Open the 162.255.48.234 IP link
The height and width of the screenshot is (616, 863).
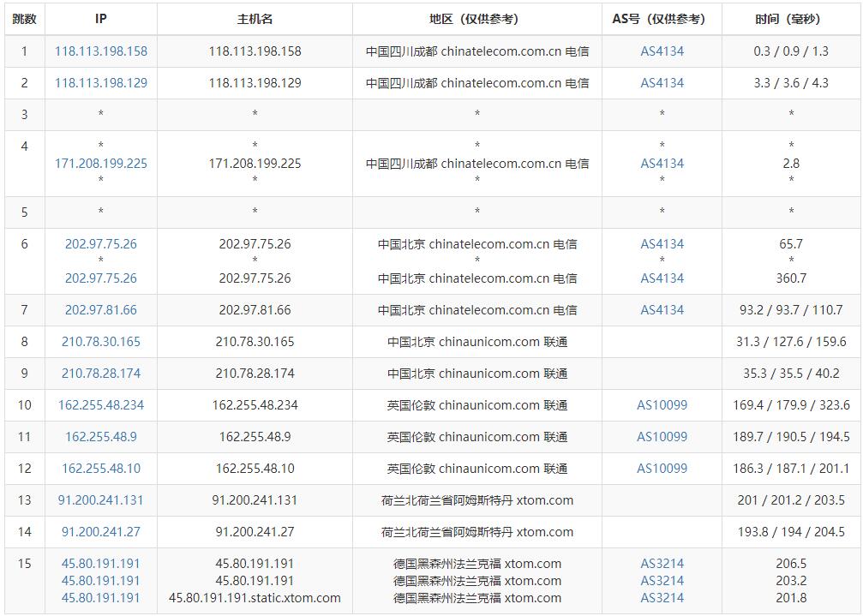(101, 405)
